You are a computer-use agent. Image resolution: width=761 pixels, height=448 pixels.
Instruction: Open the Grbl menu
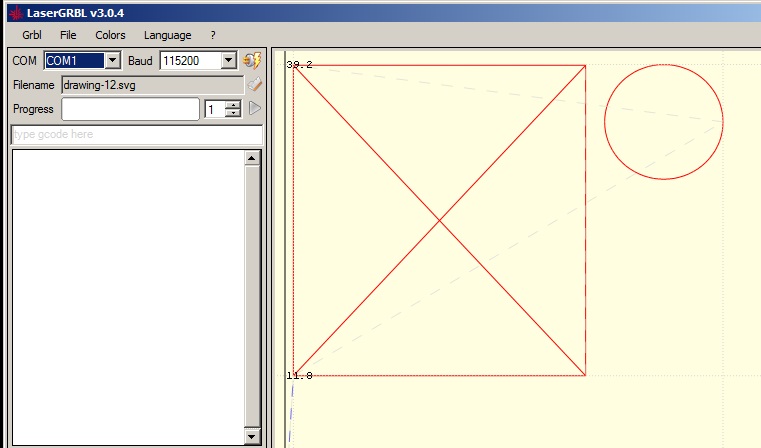(x=32, y=35)
